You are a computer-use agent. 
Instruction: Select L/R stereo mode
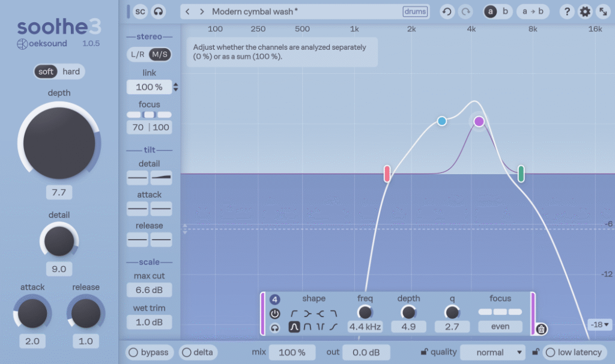pyautogui.click(x=138, y=55)
